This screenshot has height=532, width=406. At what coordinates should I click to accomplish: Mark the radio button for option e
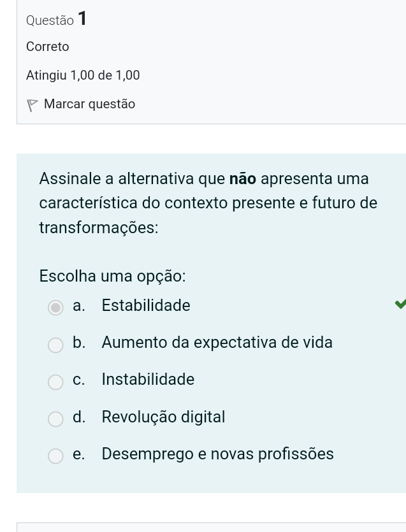(56, 456)
